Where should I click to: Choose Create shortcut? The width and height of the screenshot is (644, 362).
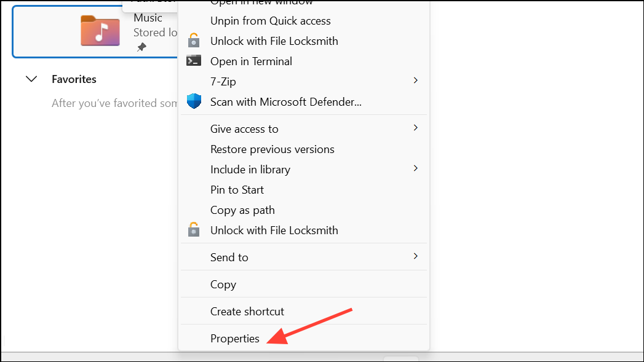[247, 311]
